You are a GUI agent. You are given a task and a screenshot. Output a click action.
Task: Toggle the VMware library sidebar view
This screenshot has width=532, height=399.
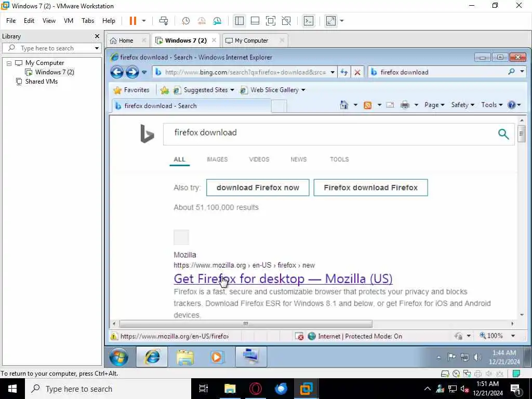point(239,21)
